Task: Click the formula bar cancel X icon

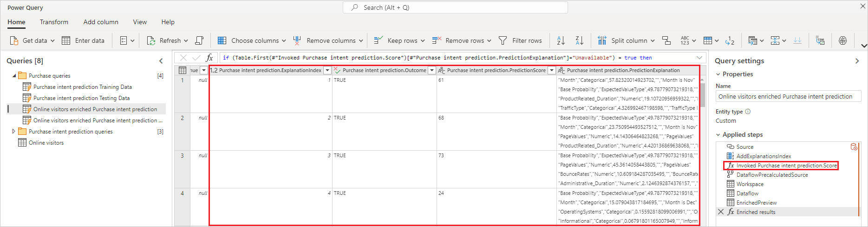Action: (x=183, y=58)
